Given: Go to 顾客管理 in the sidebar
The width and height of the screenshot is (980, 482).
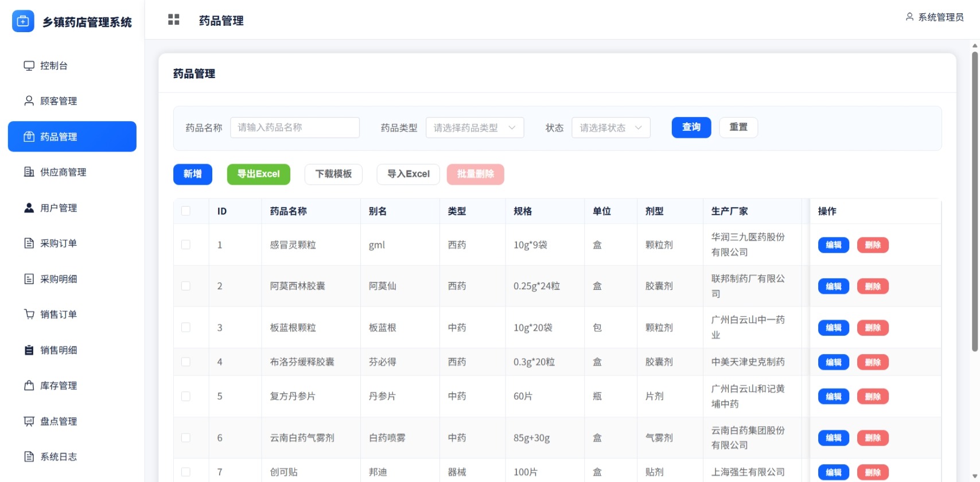Looking at the screenshot, I should (72, 101).
